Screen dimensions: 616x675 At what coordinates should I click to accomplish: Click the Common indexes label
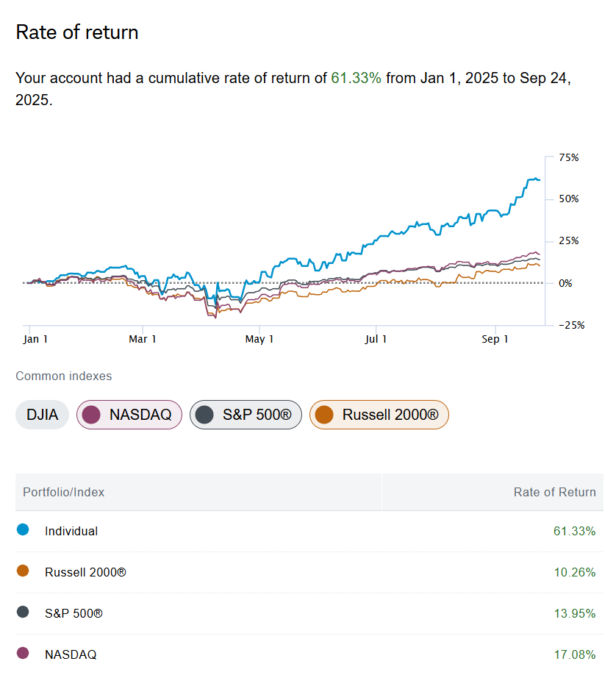tap(64, 376)
